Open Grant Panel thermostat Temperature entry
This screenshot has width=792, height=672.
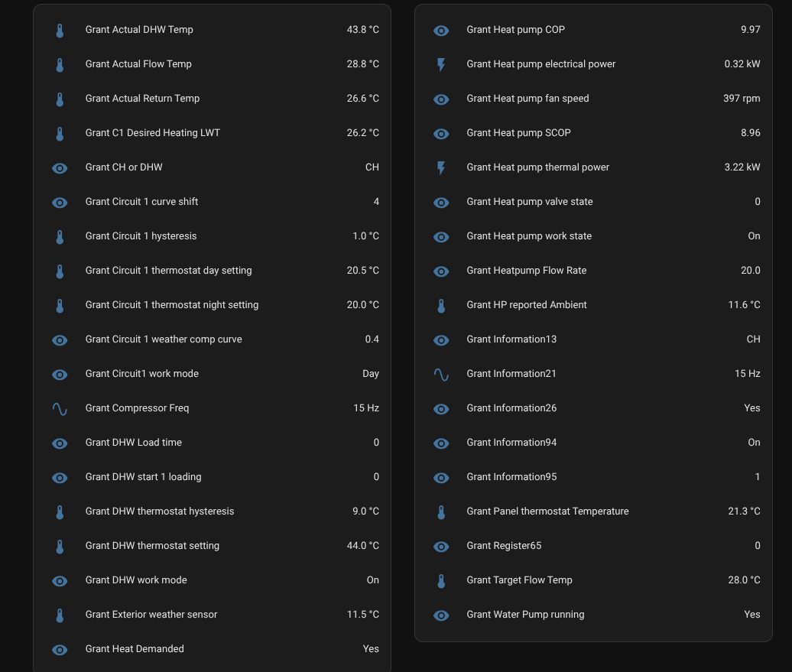tap(547, 511)
